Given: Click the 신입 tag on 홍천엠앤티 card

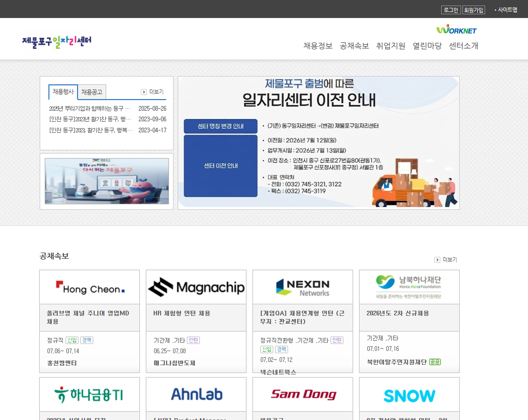Looking at the screenshot, I should coord(72,340).
